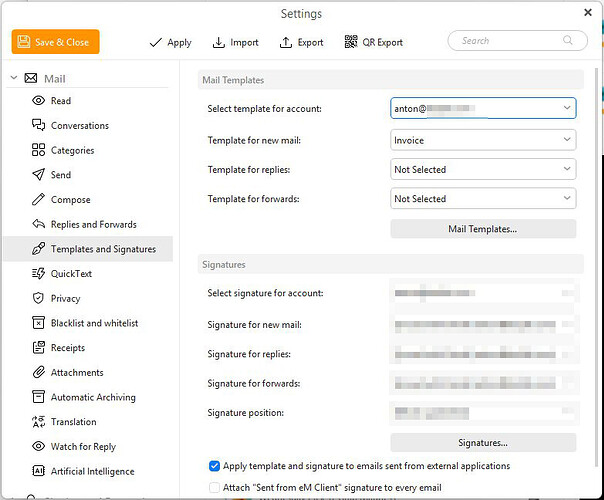604x500 pixels.
Task: Click the Artificial Intelligence icon
Action: point(39,471)
